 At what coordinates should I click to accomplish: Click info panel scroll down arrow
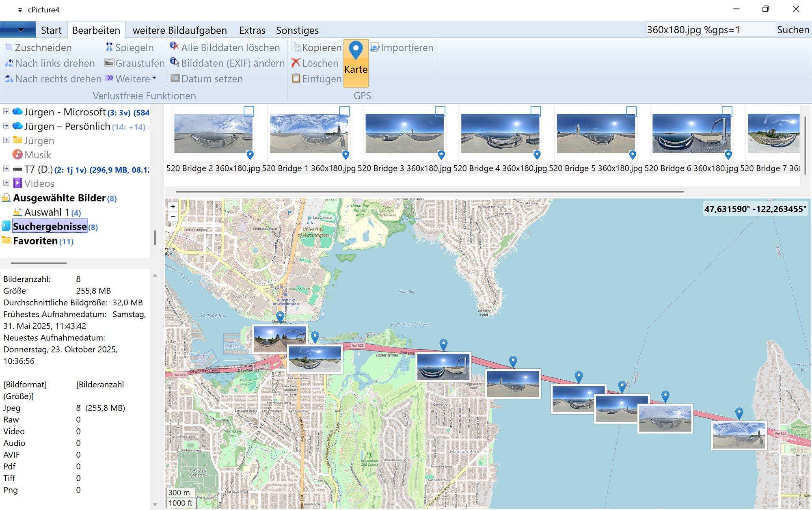(155, 504)
